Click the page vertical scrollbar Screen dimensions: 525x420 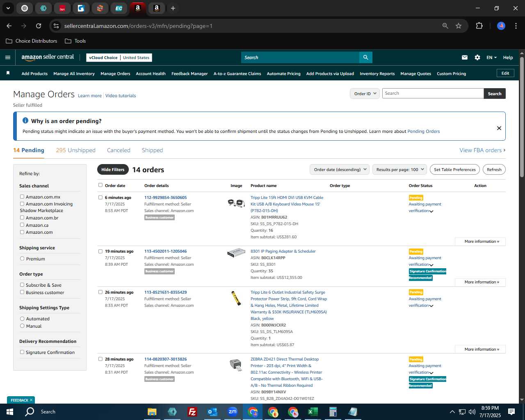coord(522,117)
